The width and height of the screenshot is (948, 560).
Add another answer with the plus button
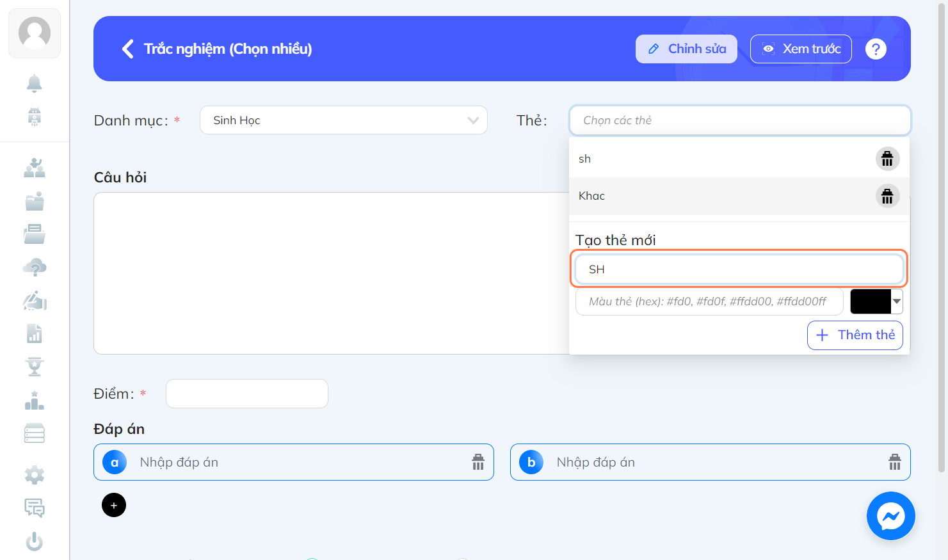114,505
